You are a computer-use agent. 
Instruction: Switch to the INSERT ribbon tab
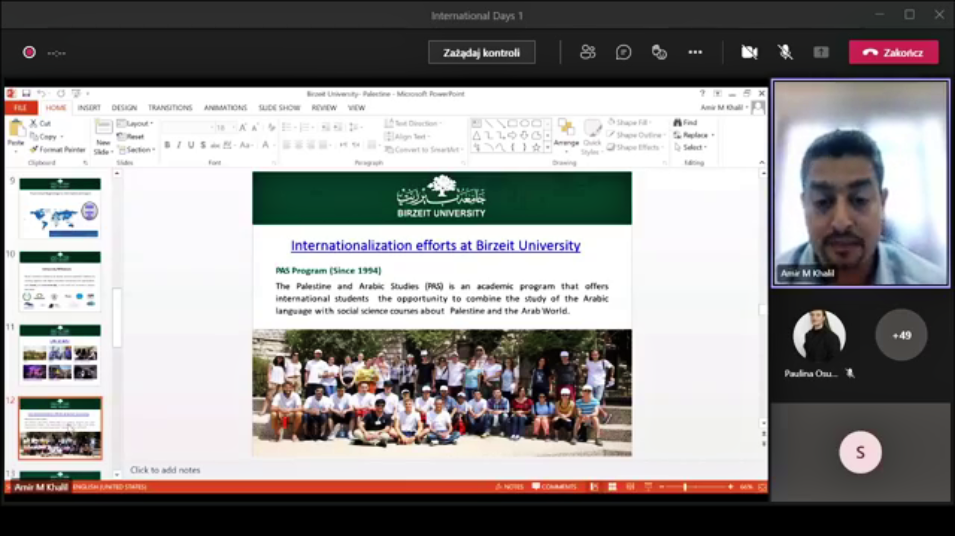pyautogui.click(x=89, y=108)
